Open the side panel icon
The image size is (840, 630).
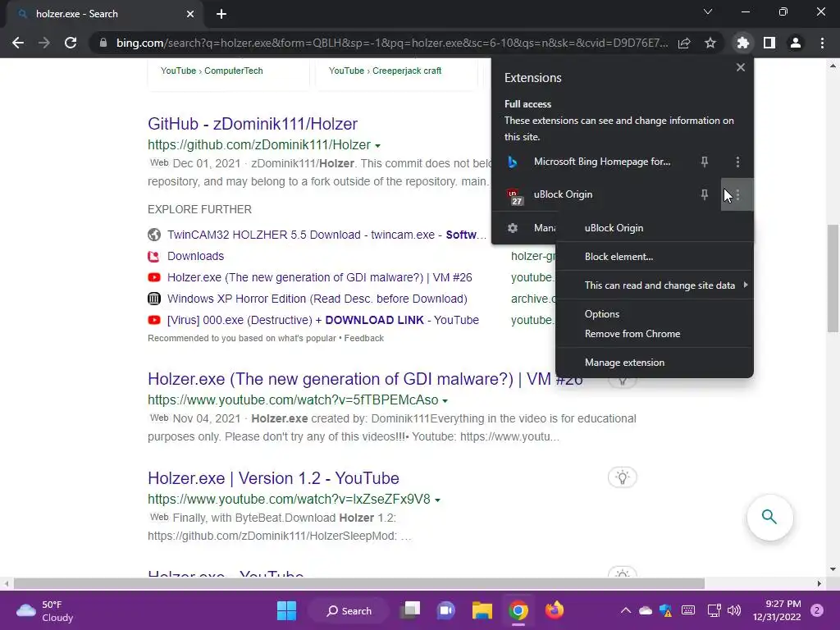(x=769, y=43)
